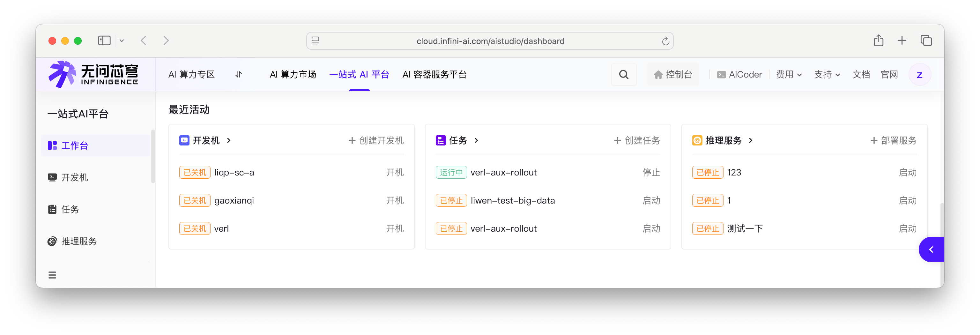Expand the 开发机 section chevron
Image resolution: width=980 pixels, height=335 pixels.
click(x=229, y=140)
